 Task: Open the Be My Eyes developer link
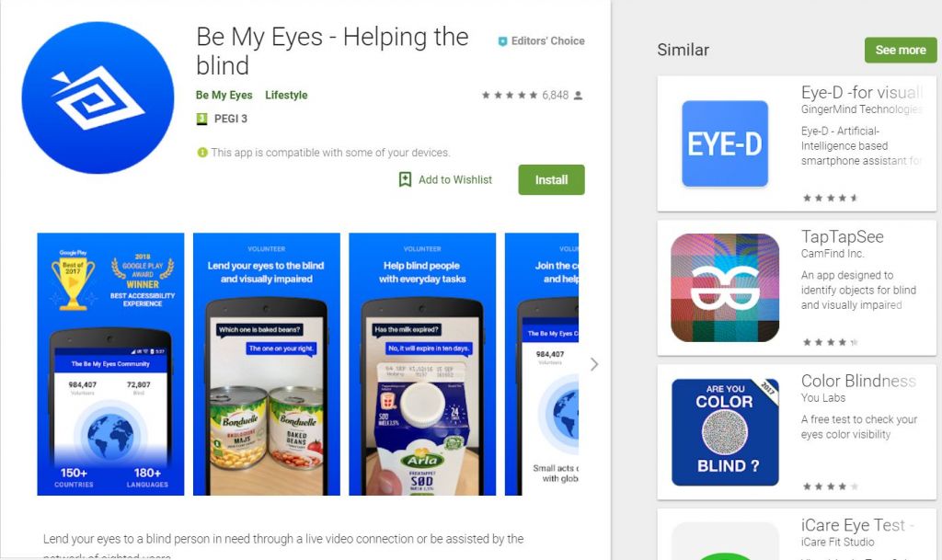coord(224,95)
